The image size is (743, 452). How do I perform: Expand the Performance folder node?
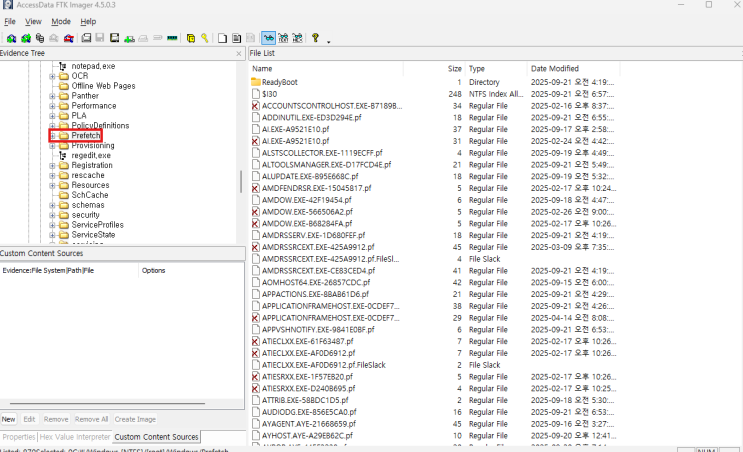click(52, 106)
